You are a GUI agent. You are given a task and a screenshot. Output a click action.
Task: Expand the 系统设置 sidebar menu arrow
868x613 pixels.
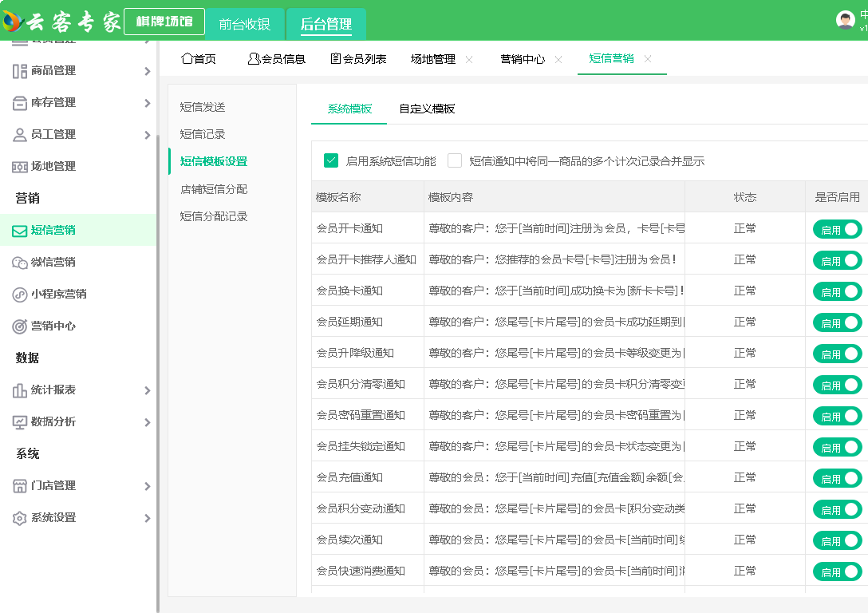pos(147,518)
